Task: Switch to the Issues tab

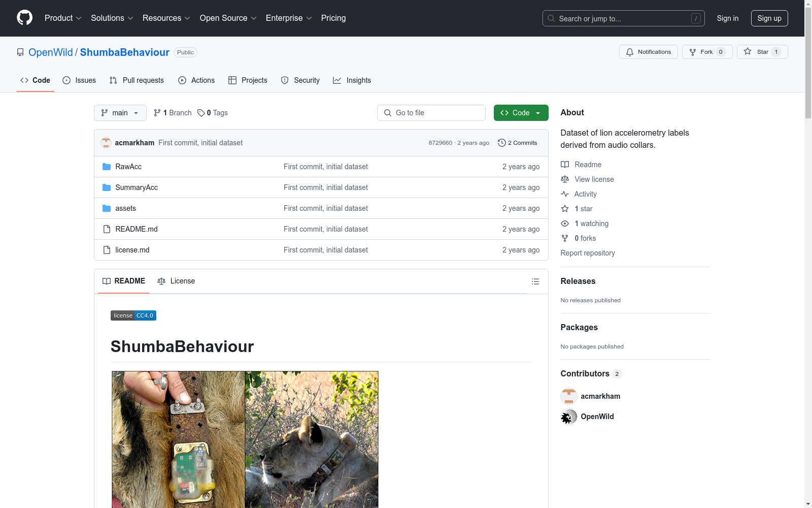Action: pyautogui.click(x=79, y=80)
